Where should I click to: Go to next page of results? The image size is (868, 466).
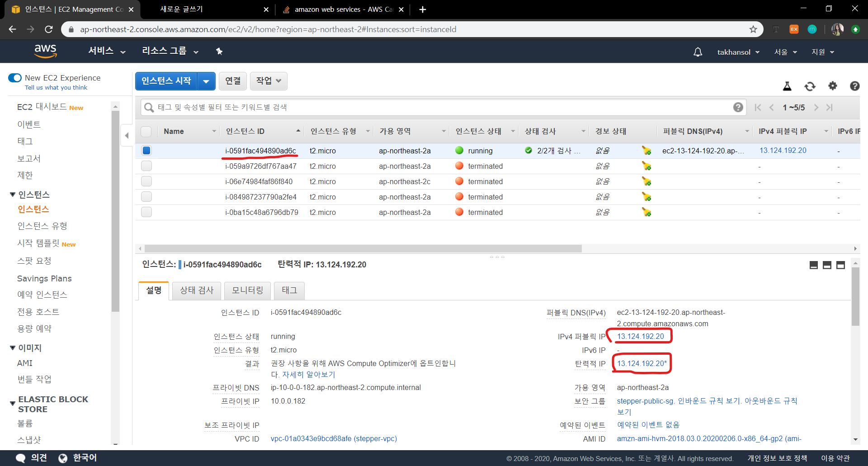[x=816, y=107]
